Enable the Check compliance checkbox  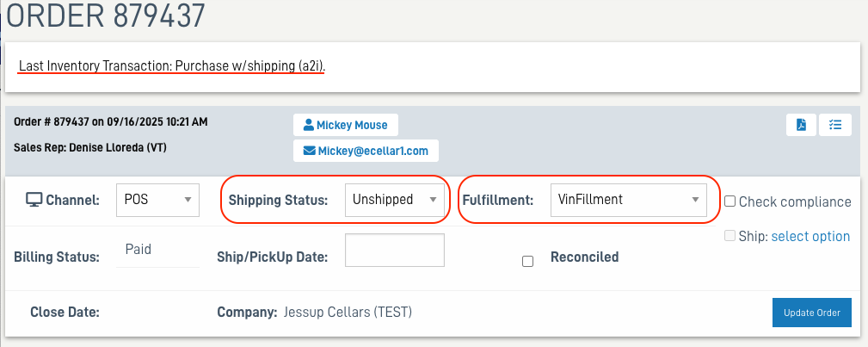(729, 201)
